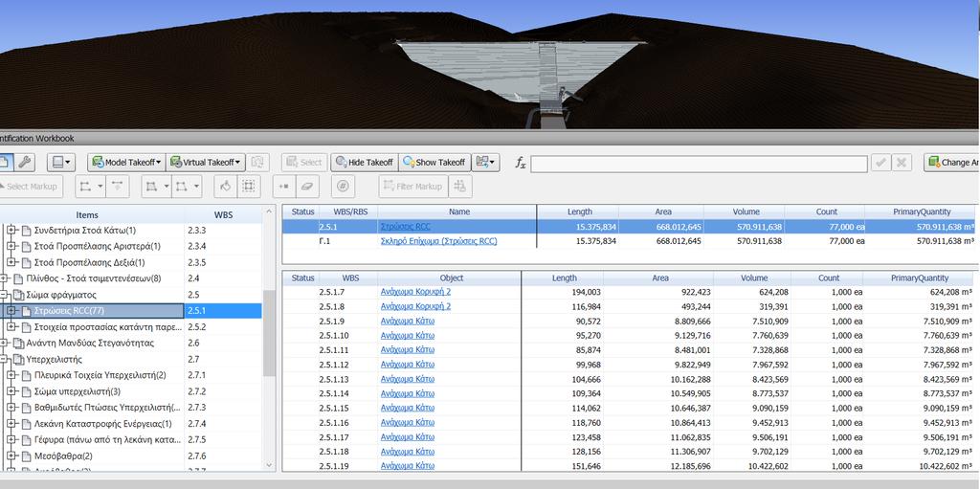Click the Filter Markup button
The height and width of the screenshot is (489, 980).
point(412,187)
